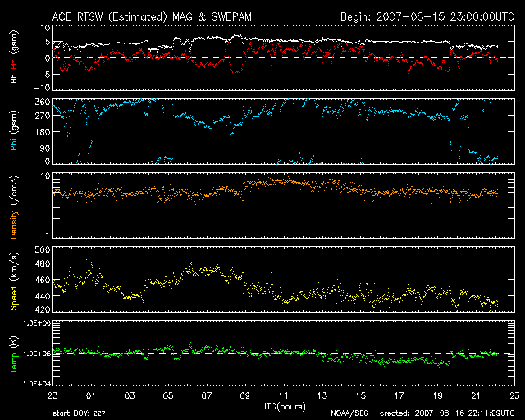Click the '460' value on the Speed axis

click(x=43, y=280)
